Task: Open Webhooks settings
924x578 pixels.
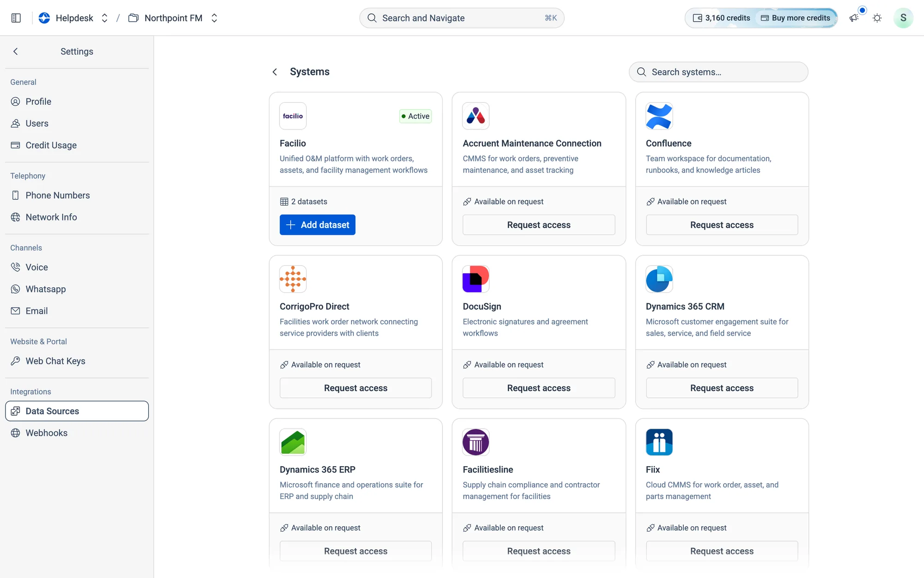Action: tap(77, 433)
